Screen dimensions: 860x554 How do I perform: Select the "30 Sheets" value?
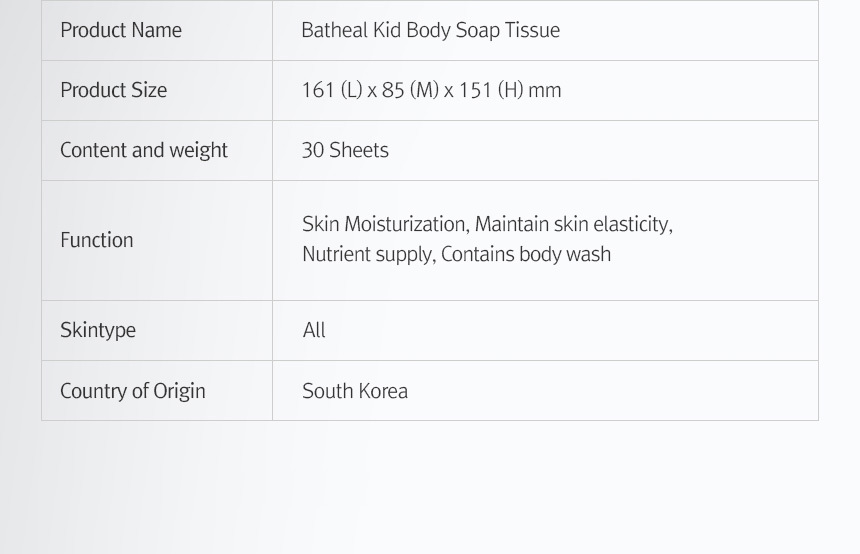[345, 150]
